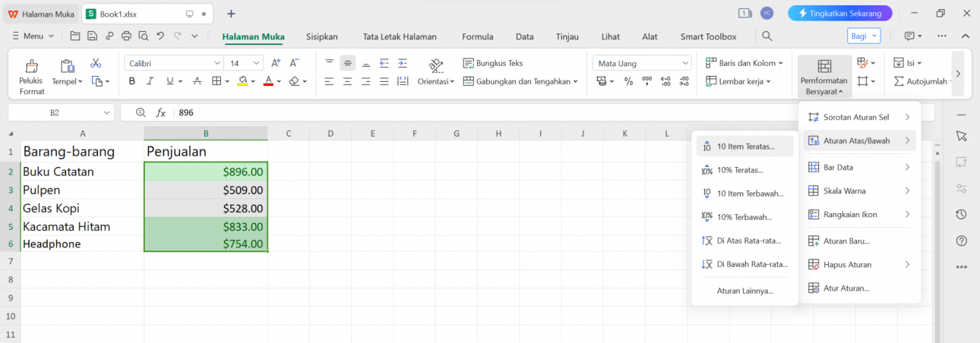The width and height of the screenshot is (980, 343).
Task: Open the cell name box B2 dropdown
Action: point(105,112)
